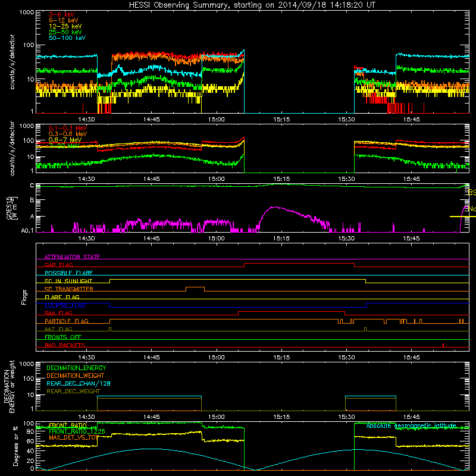Click the magenta GOES curve peak near 15:13
This screenshot has width=476, height=476.
point(275,207)
